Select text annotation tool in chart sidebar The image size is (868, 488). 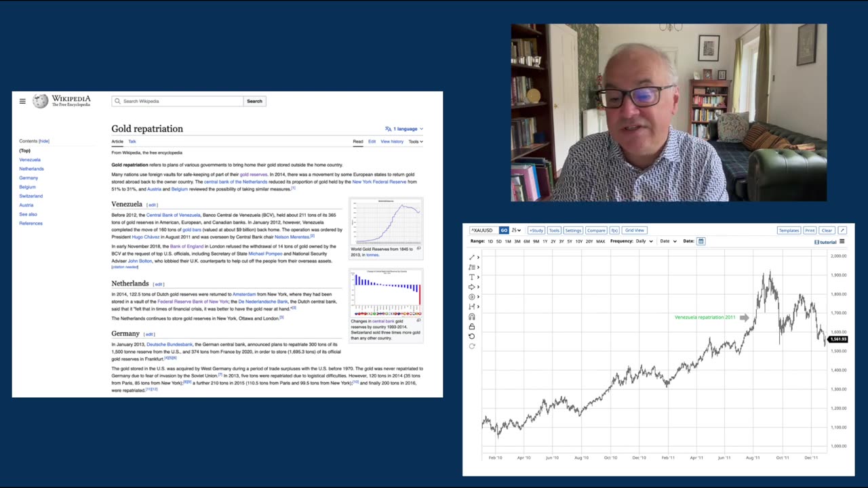(472, 277)
